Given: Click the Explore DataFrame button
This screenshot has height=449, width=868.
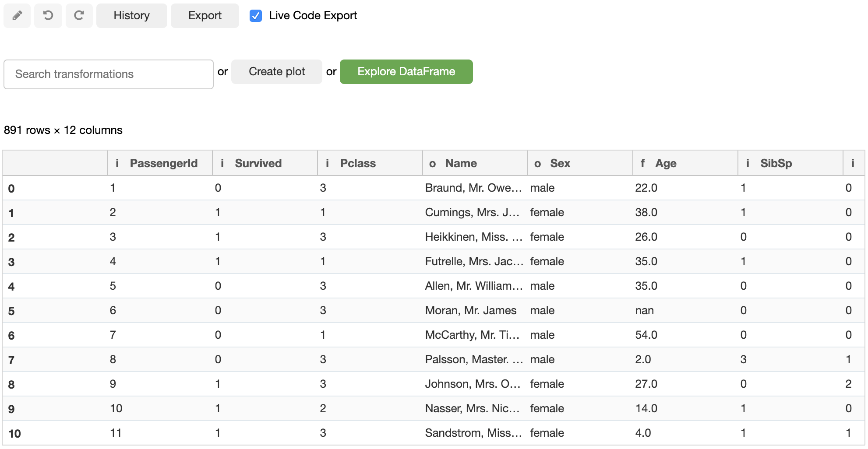Looking at the screenshot, I should (406, 72).
